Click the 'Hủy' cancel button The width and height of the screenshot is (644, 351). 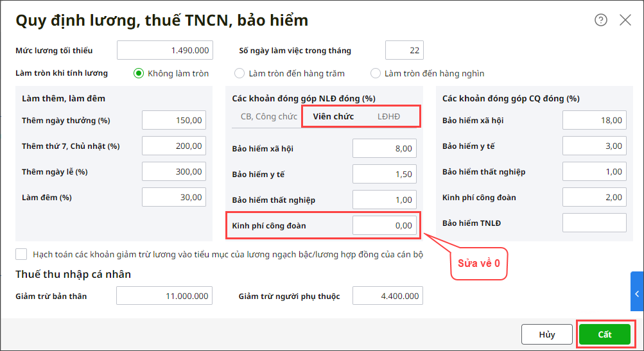coord(546,334)
